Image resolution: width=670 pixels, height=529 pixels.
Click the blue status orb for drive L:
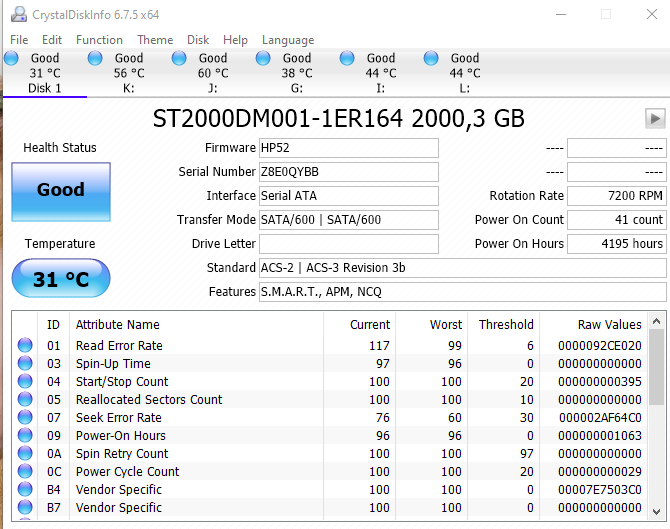(x=431, y=58)
